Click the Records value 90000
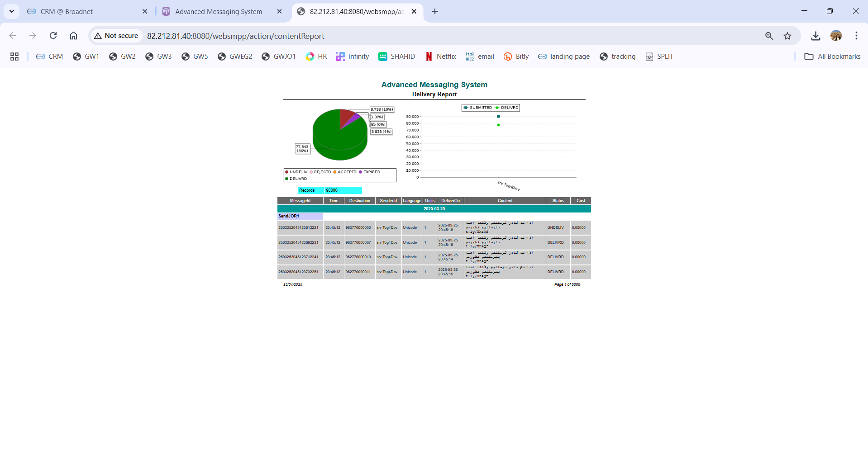868x458 pixels. coord(332,190)
